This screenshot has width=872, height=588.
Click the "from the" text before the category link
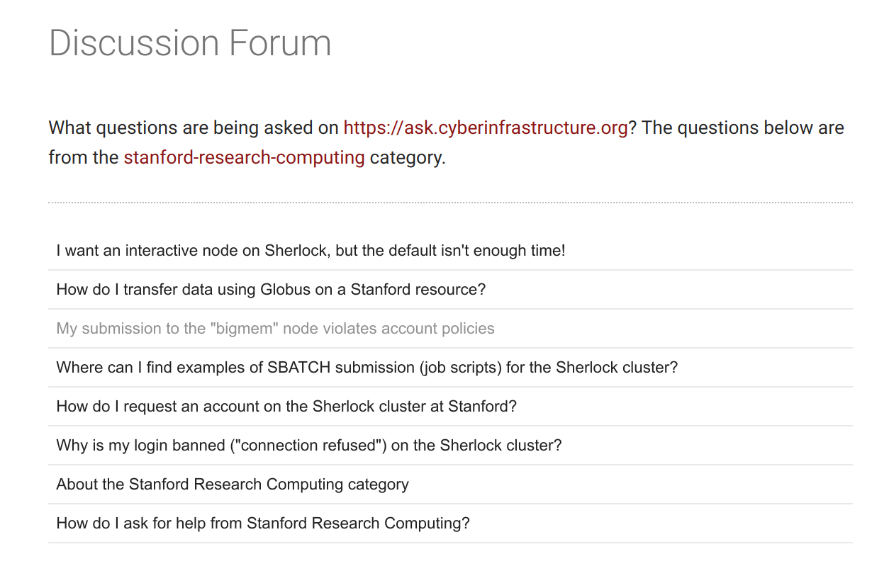(x=83, y=157)
